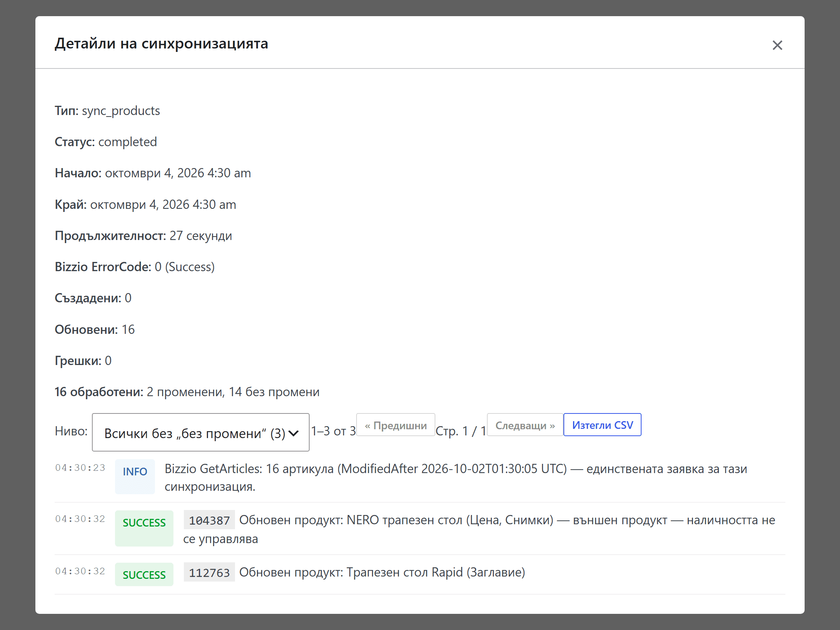This screenshot has width=840, height=630.
Task: Open the Ниво level filter dropdown
Action: pyautogui.click(x=201, y=432)
